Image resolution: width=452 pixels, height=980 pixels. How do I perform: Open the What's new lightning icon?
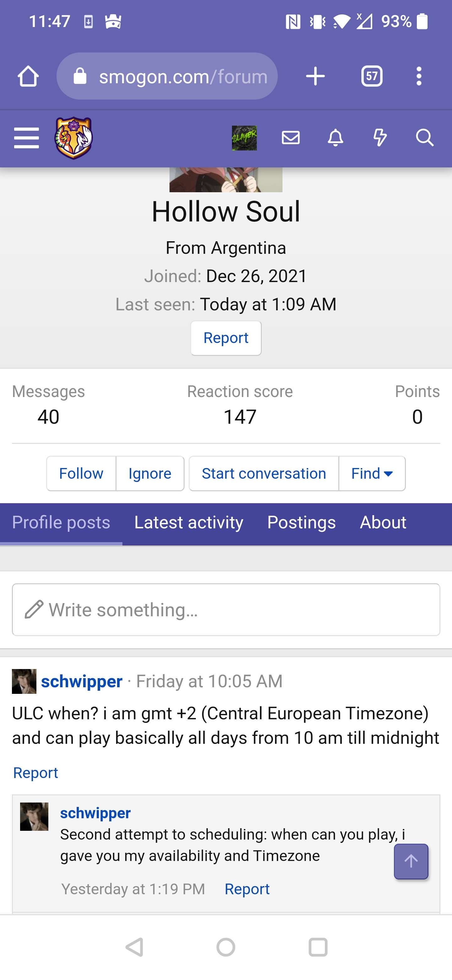(x=380, y=138)
